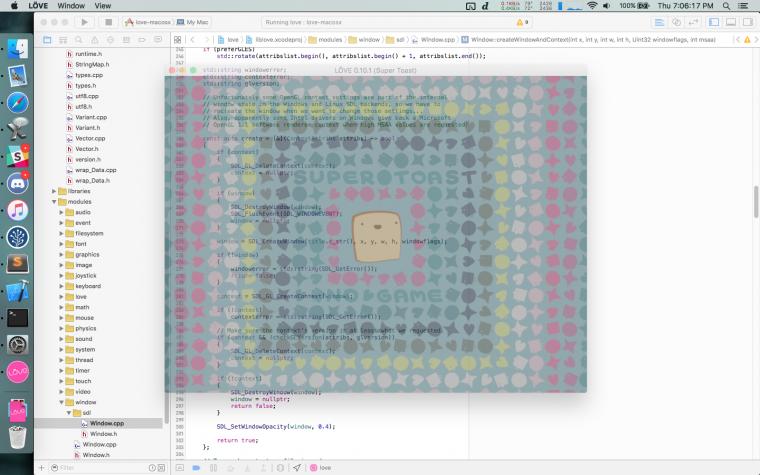Open the Apple menu
The image size is (760, 475).
[x=14, y=6]
